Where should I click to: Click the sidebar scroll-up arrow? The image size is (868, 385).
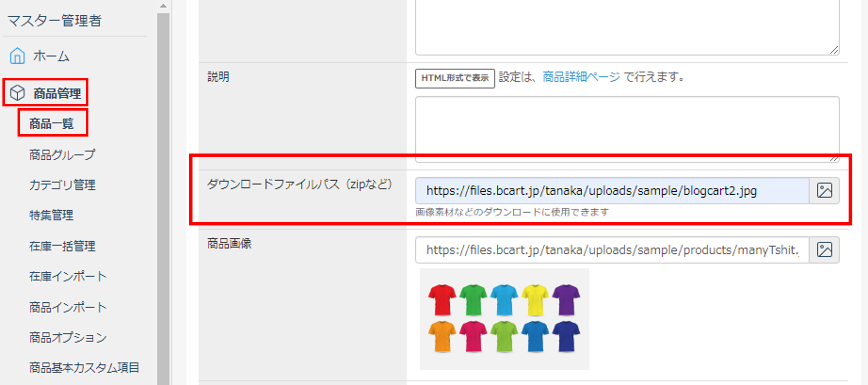click(163, 6)
